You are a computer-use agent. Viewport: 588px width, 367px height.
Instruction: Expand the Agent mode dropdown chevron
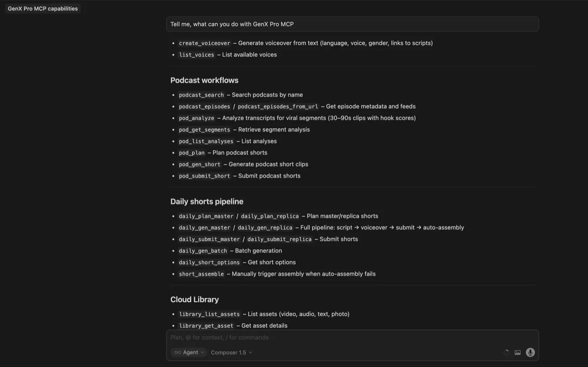pos(202,353)
